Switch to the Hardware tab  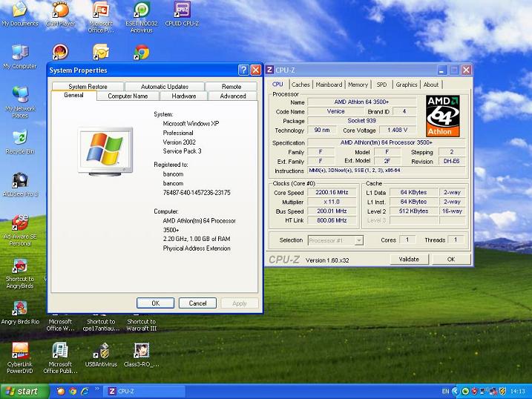pyautogui.click(x=184, y=96)
